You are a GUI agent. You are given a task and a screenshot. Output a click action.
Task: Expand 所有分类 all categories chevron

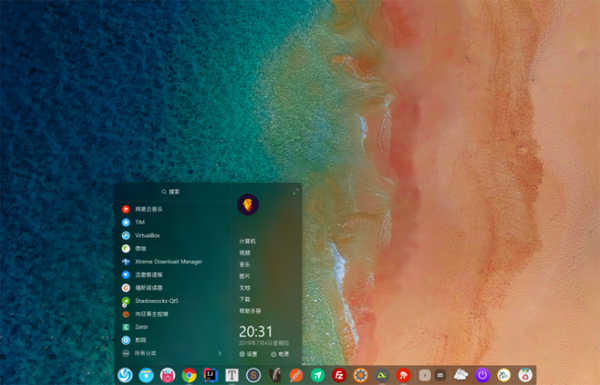tap(220, 353)
